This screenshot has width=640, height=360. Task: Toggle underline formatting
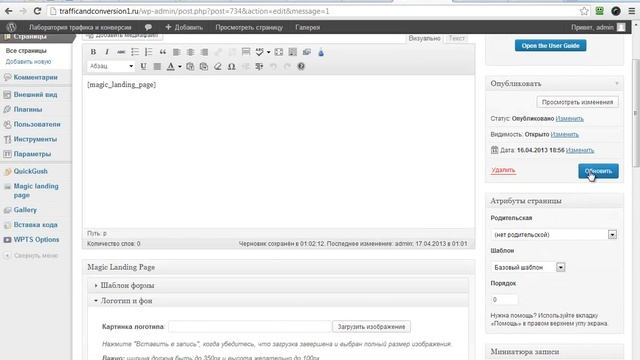[143, 66]
